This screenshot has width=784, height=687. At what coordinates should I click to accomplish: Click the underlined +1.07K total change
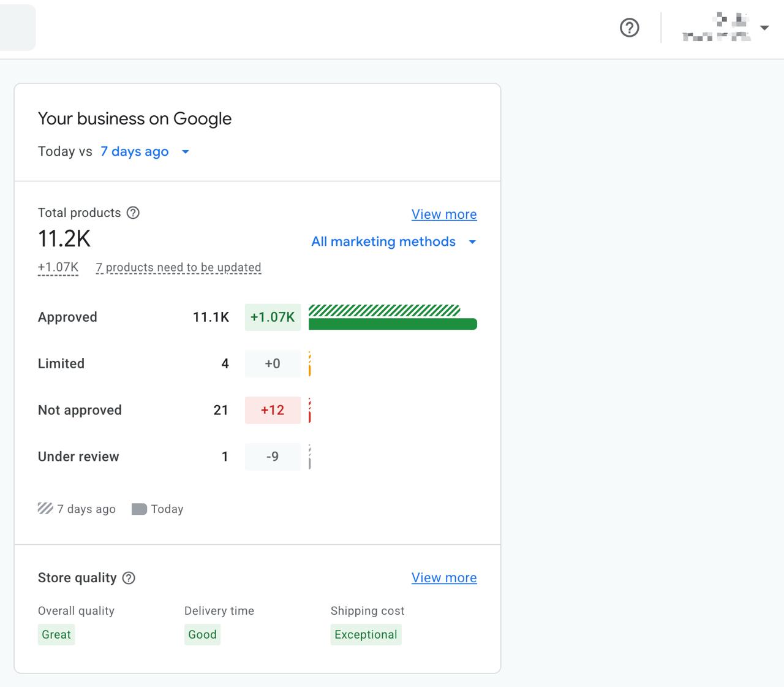click(x=58, y=267)
